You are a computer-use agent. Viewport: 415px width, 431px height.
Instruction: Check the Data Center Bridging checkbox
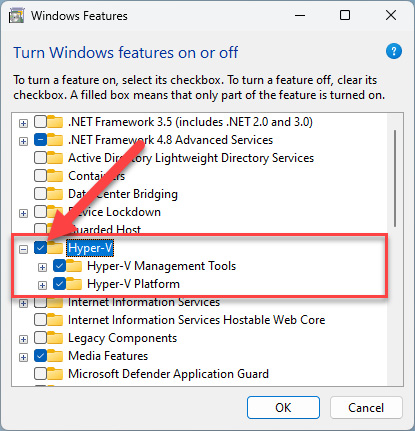pos(40,194)
